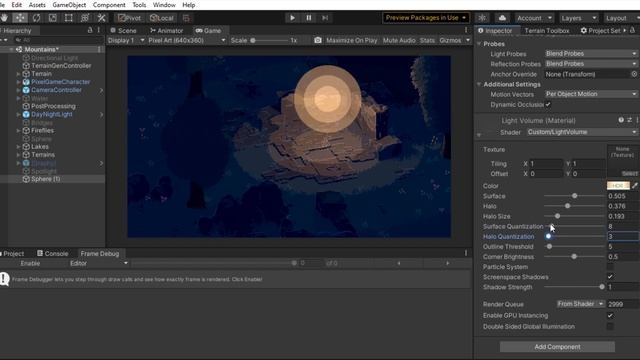Image resolution: width=640 pixels, height=360 pixels.
Task: Open Pixel Art resolution dropdown
Action: pyautogui.click(x=187, y=40)
